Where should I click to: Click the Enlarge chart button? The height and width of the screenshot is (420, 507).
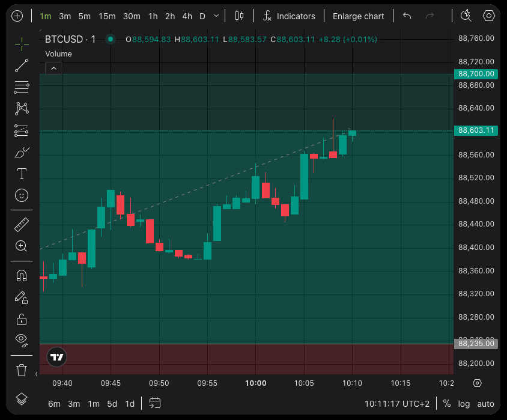(x=358, y=16)
